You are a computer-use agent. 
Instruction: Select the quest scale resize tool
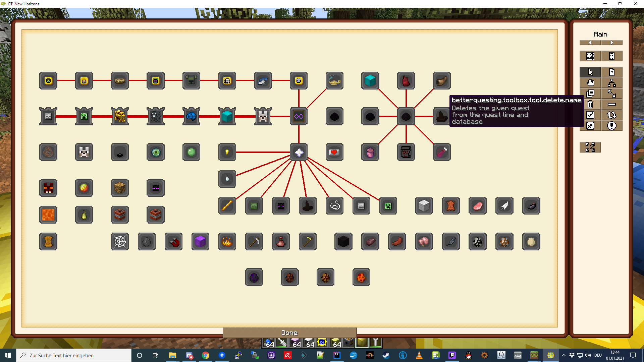(612, 94)
